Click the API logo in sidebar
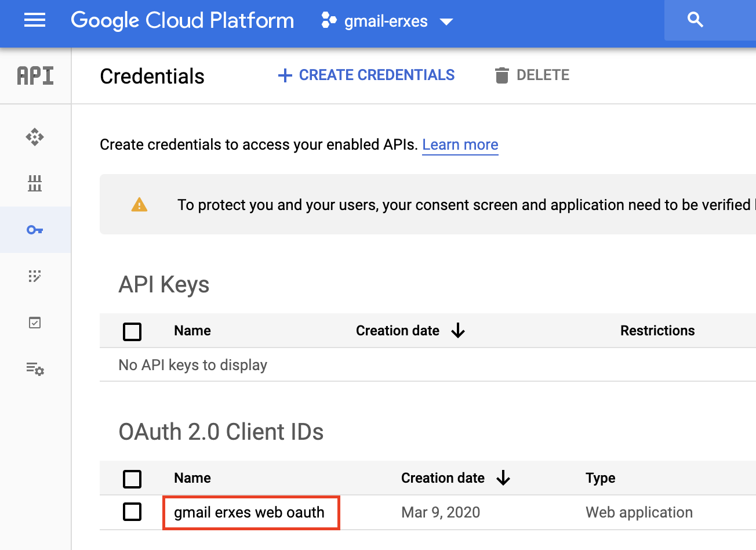This screenshot has height=550, width=756. pyautogui.click(x=35, y=76)
